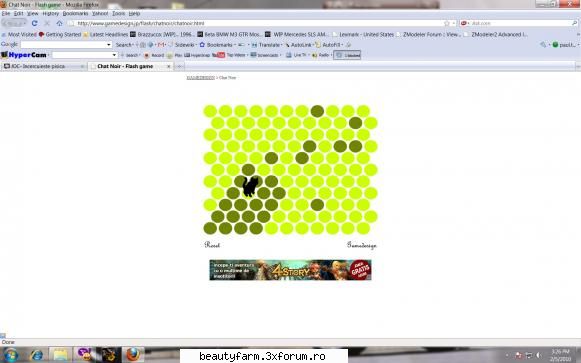This screenshot has height=363, width=581.
Task: Start the HyperCam Record button
Action: 154,55
